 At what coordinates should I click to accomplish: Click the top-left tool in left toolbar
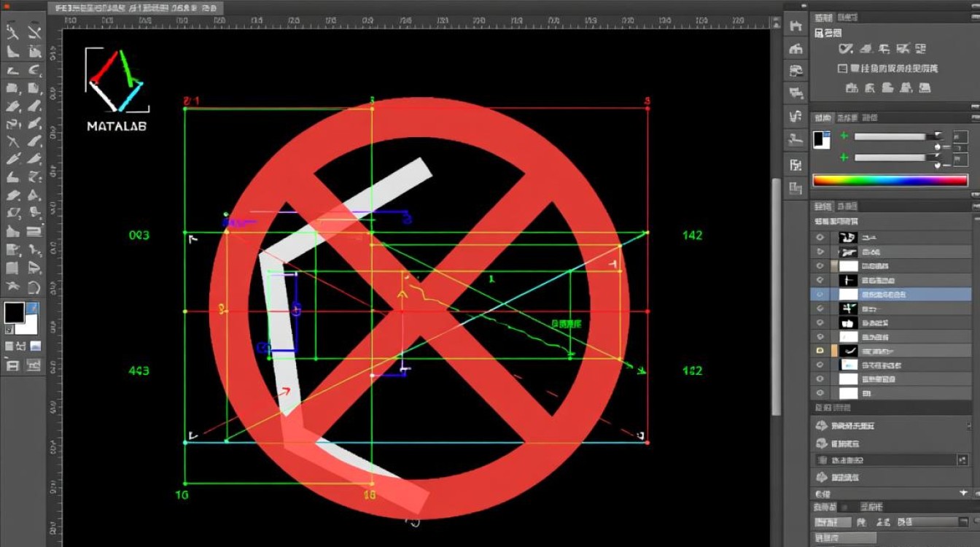coord(12,32)
